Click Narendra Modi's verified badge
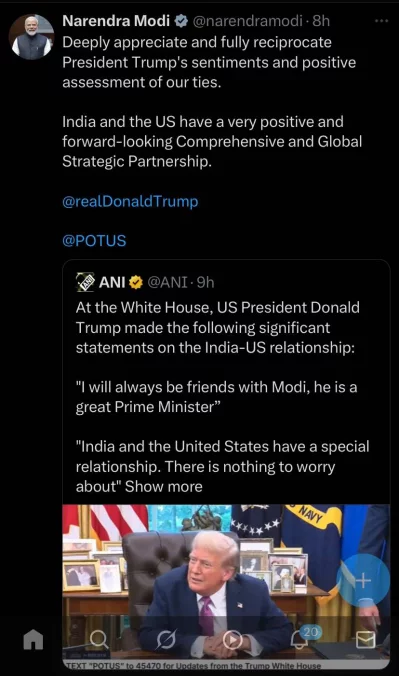The height and width of the screenshot is (676, 399). [x=182, y=21]
